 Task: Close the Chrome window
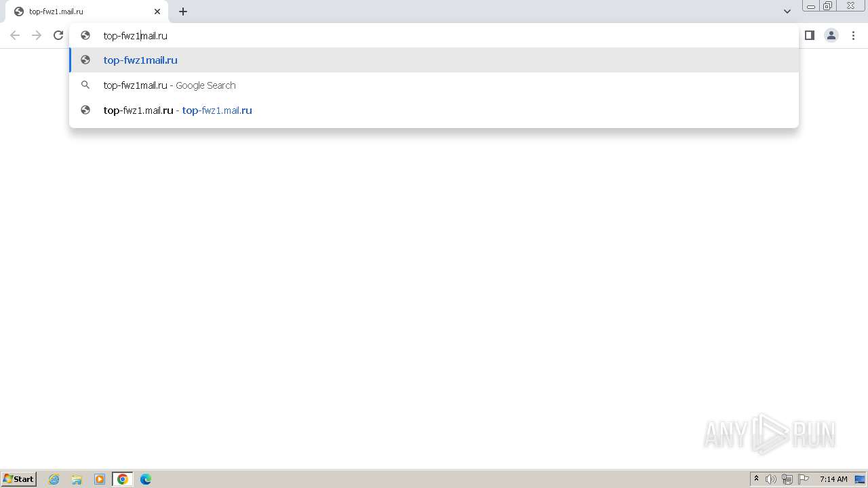click(851, 6)
